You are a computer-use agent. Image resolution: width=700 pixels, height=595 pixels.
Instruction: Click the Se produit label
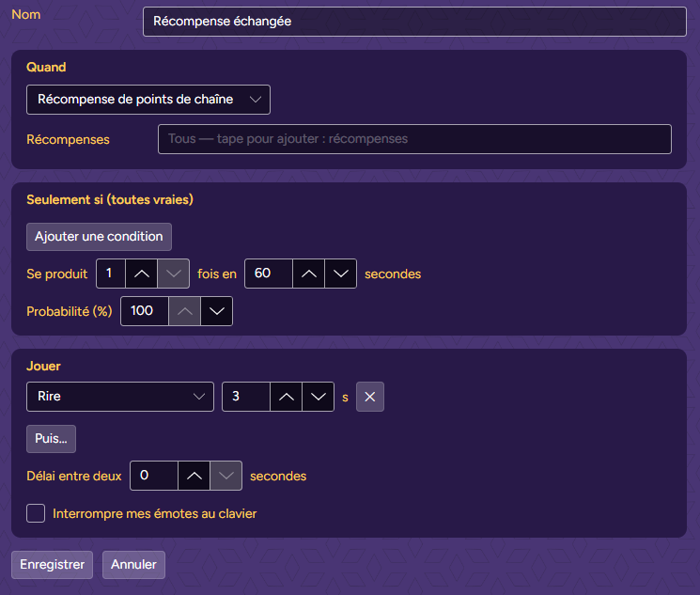[x=56, y=274]
